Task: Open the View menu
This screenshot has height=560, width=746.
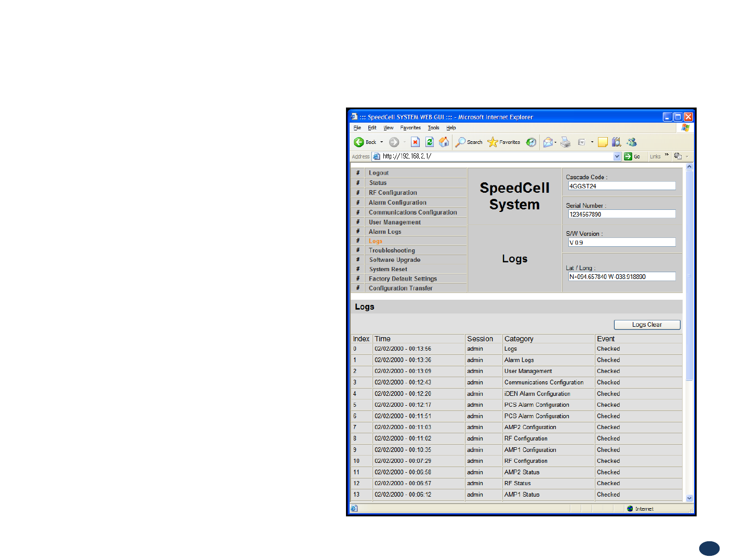Action: click(389, 128)
